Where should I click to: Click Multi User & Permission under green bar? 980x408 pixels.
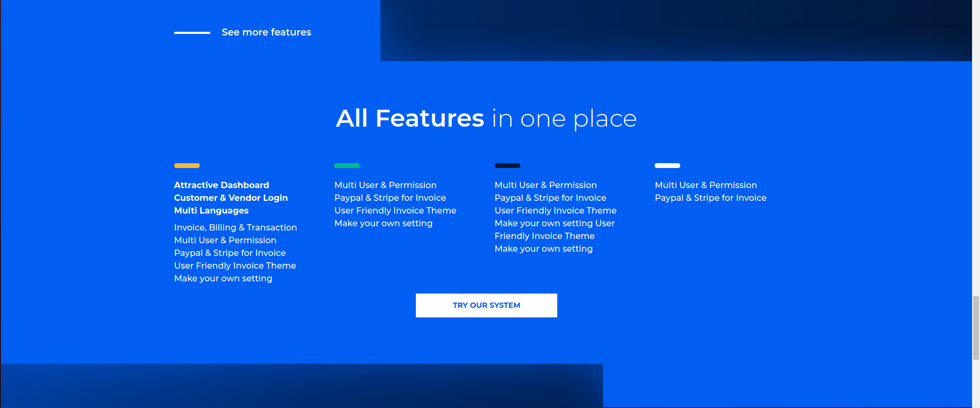(385, 185)
